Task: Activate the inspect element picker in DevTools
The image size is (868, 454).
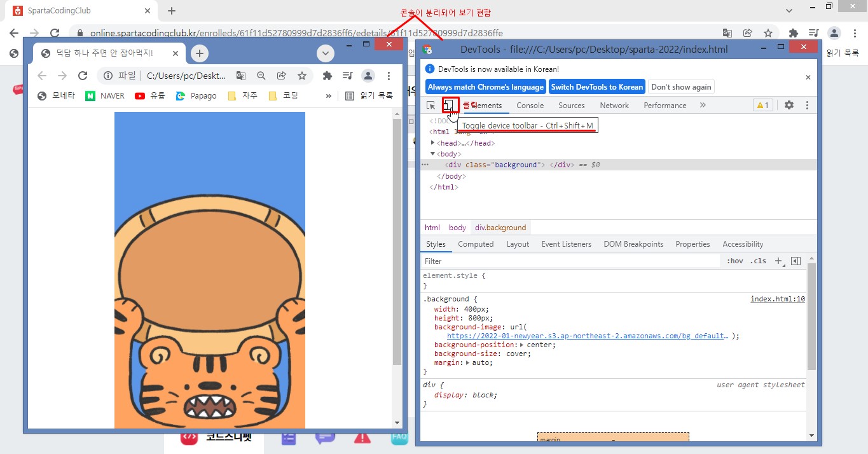Action: [431, 106]
